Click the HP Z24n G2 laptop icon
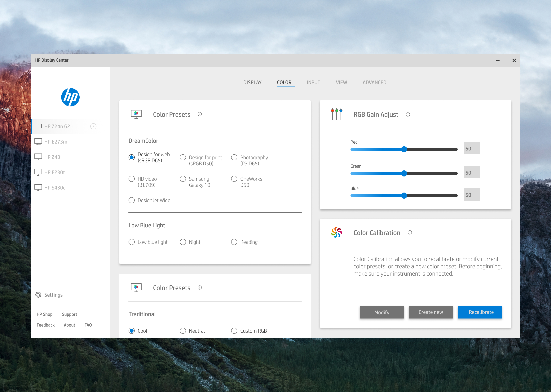551x392 pixels. 38,126
